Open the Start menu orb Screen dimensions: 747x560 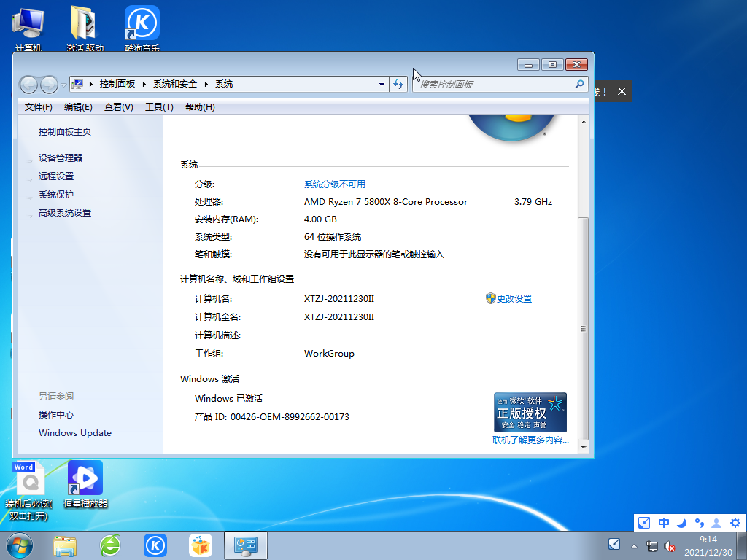[18, 545]
